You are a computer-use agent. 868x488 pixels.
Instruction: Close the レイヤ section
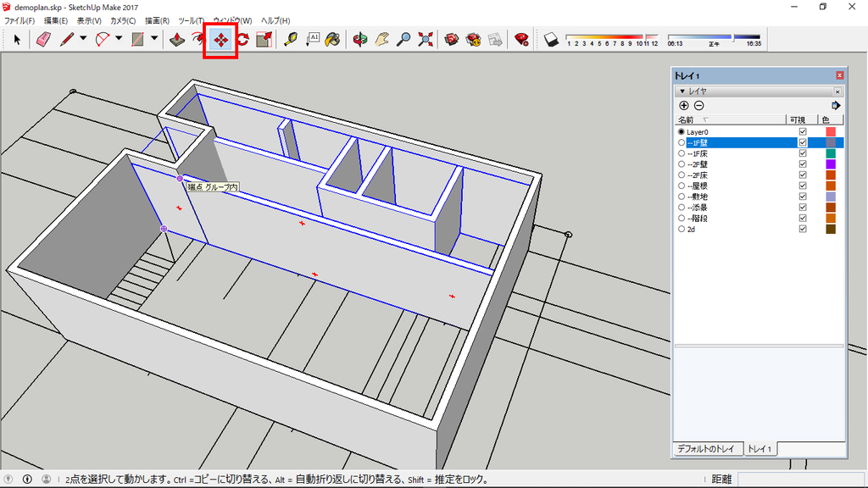(x=837, y=91)
